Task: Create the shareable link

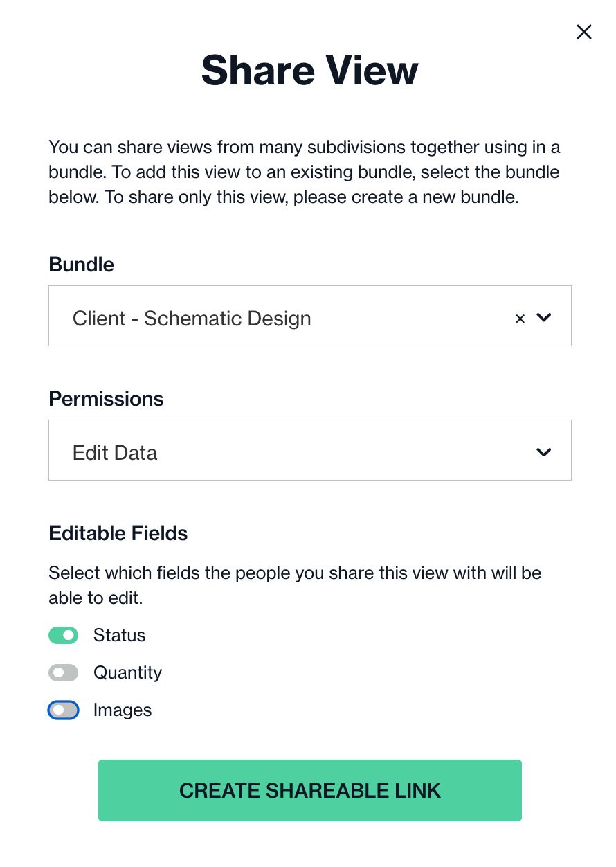Action: click(x=310, y=790)
